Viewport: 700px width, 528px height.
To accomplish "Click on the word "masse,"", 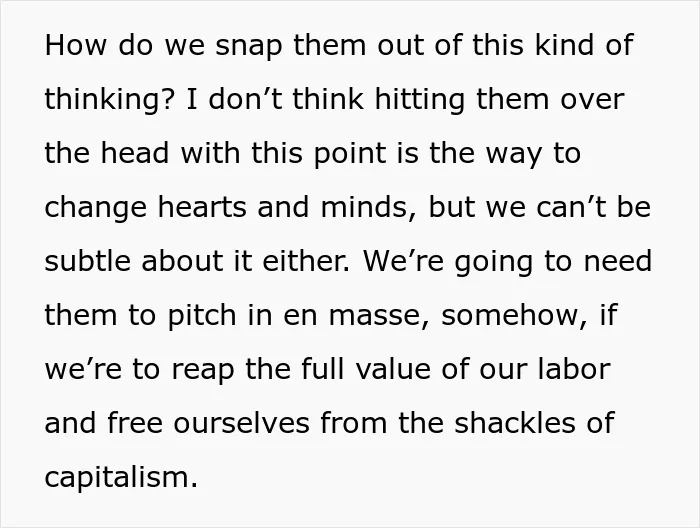I will [379, 316].
